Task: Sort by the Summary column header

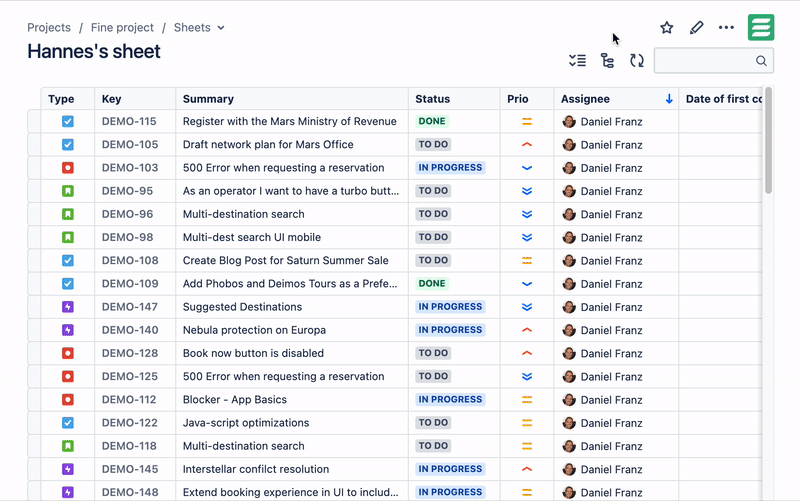Action: pos(208,99)
